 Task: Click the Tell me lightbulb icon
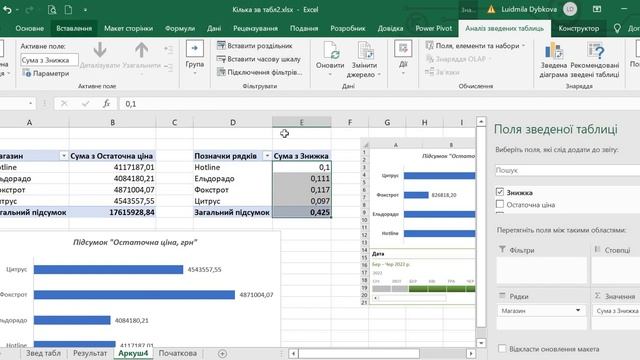pos(617,28)
